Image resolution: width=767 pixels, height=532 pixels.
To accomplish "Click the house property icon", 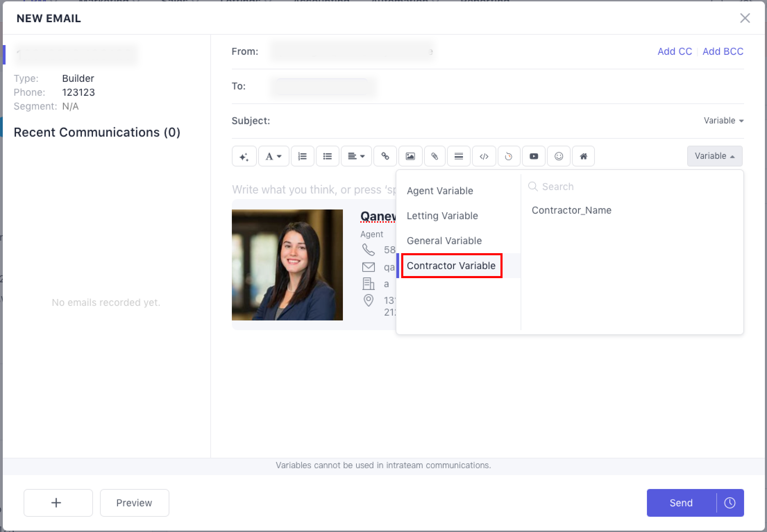I will pyautogui.click(x=583, y=156).
